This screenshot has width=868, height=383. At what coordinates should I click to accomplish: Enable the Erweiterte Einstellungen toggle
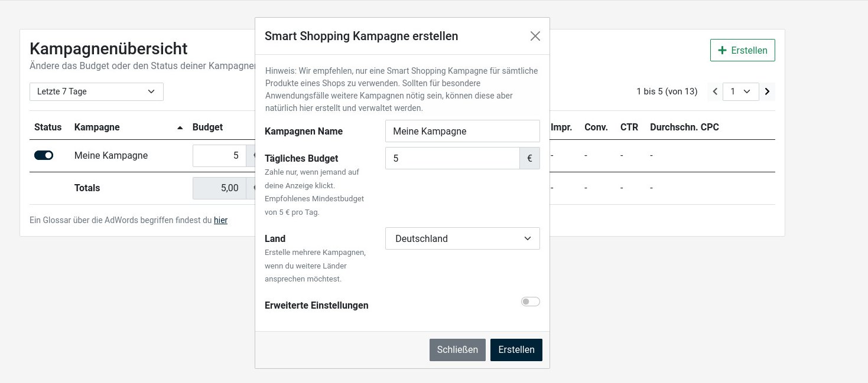(x=530, y=302)
